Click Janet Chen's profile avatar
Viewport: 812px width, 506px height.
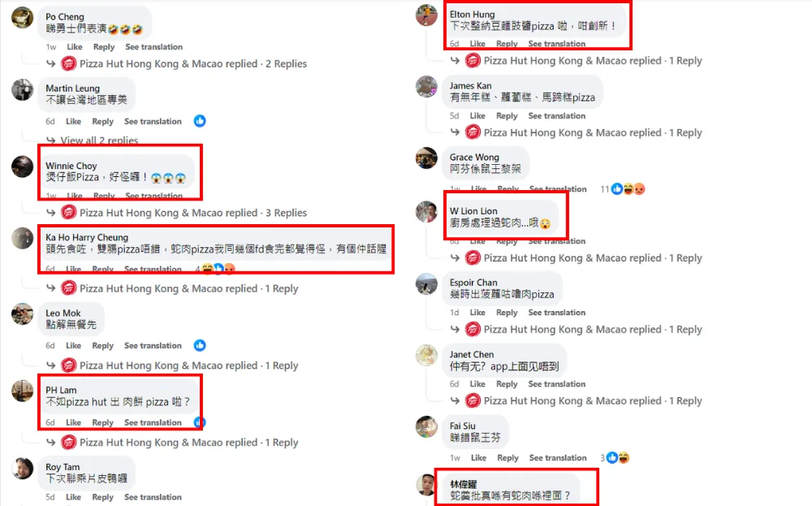click(x=427, y=355)
